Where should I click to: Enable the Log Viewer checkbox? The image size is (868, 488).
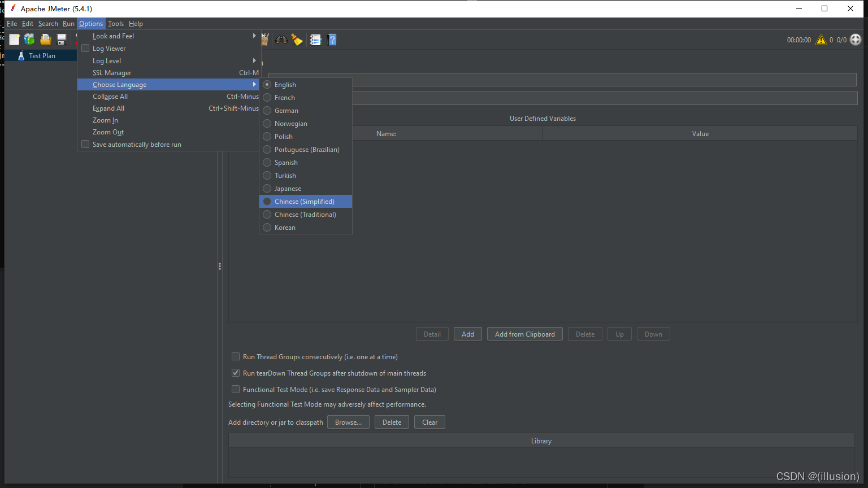pyautogui.click(x=86, y=49)
